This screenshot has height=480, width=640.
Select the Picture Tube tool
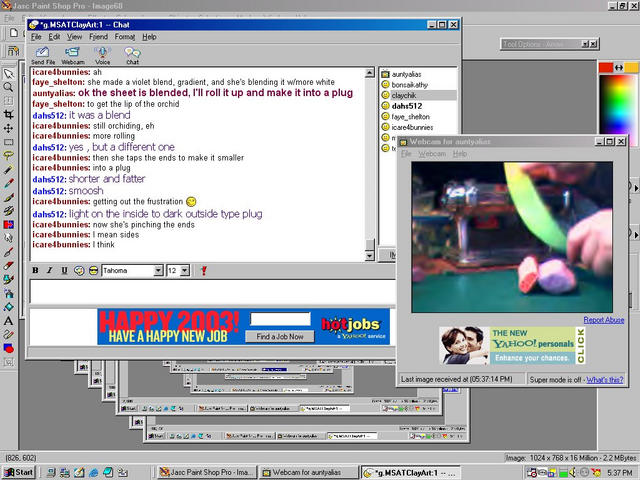(9, 280)
